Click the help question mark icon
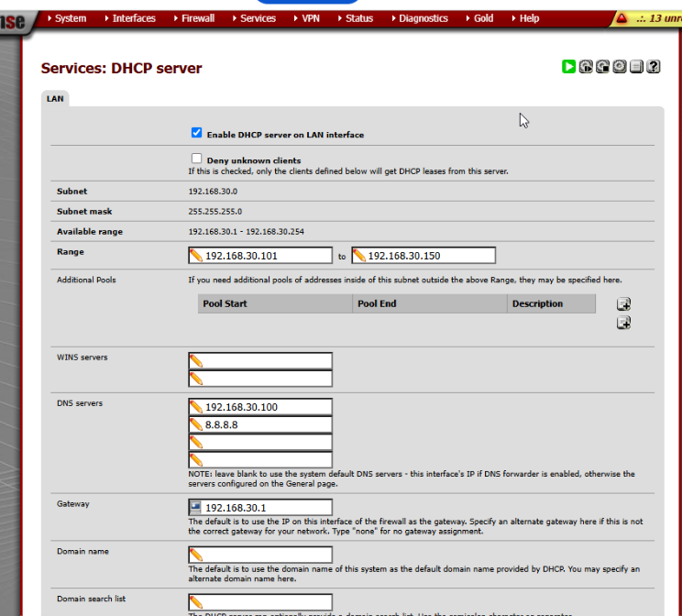The image size is (682, 616). coord(654,67)
